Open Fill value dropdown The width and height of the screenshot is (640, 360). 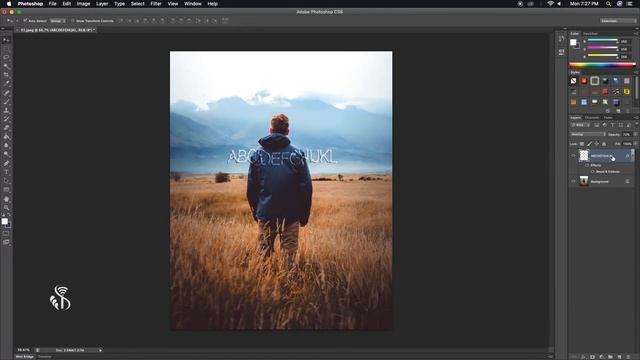pyautogui.click(x=635, y=144)
